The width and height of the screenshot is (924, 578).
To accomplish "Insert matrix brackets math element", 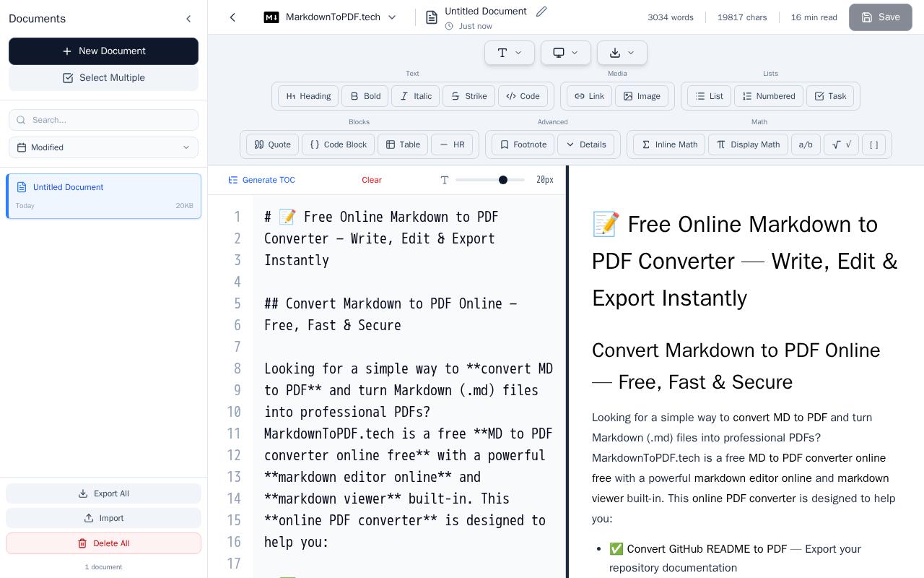I will (873, 144).
